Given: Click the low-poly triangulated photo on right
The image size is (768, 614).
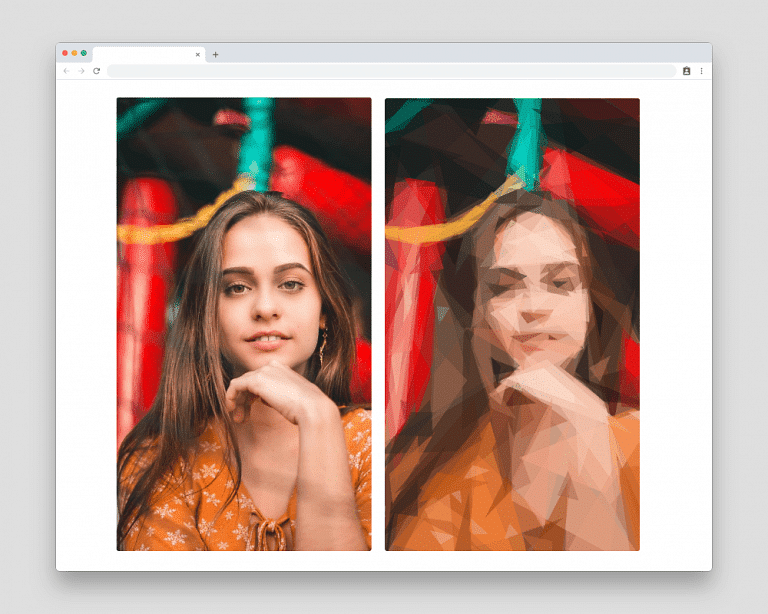Looking at the screenshot, I should [512, 324].
